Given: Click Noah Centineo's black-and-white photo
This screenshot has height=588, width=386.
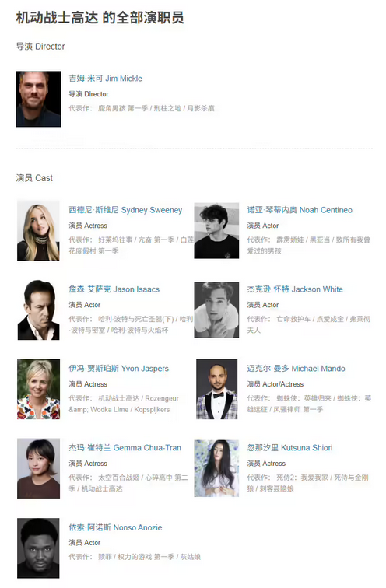Looking at the screenshot, I should click(x=216, y=231).
